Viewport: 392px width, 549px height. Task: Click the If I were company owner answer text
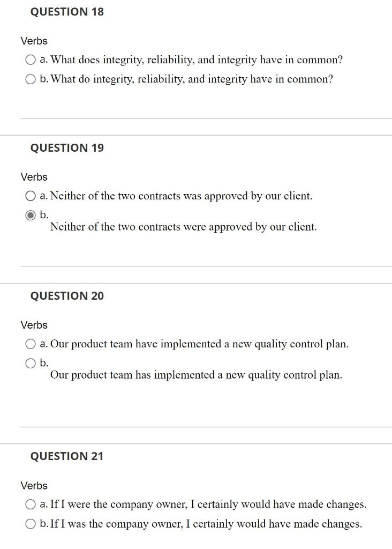(203, 504)
